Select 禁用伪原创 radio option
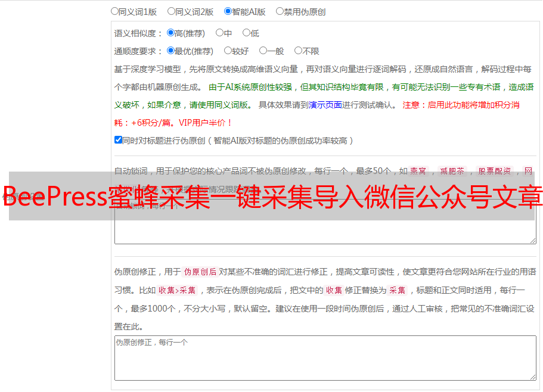The width and height of the screenshot is (543, 392). 280,11
